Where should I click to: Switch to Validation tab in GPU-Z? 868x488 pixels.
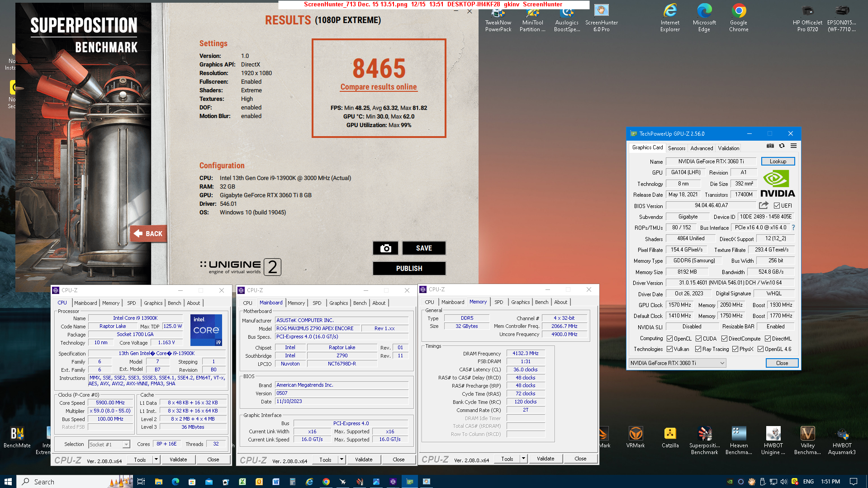click(x=729, y=148)
